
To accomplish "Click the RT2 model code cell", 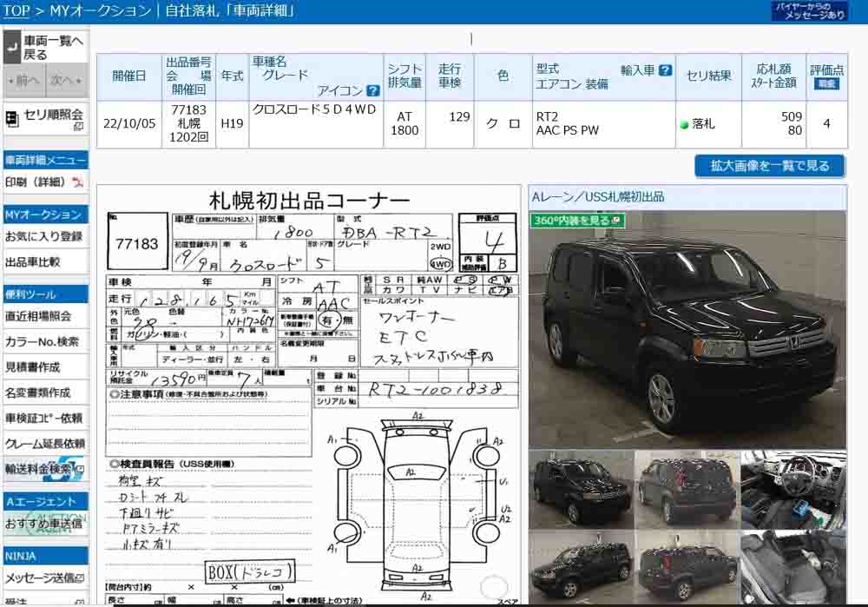I will [547, 117].
